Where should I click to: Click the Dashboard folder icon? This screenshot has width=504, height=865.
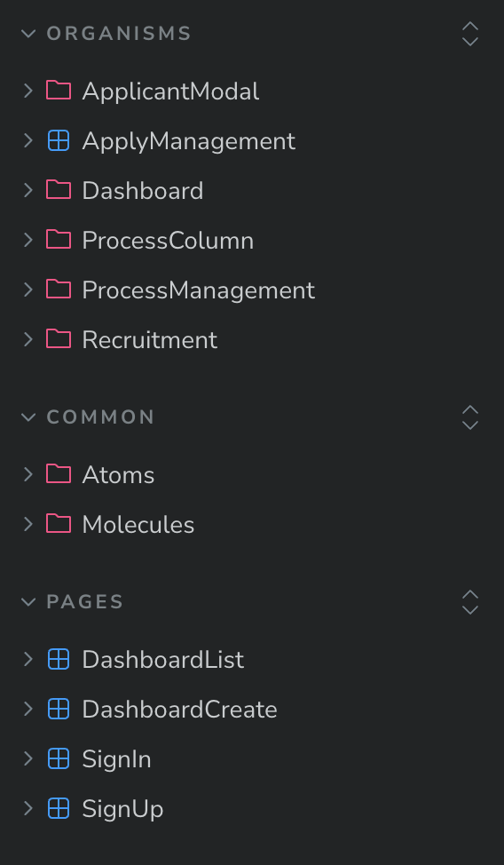[x=59, y=190]
